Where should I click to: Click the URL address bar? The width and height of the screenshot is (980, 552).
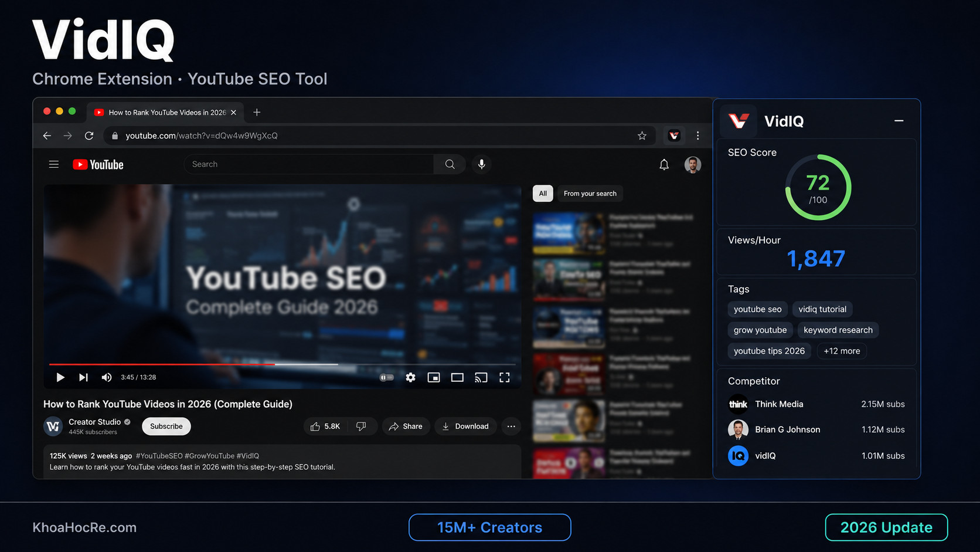coord(378,136)
